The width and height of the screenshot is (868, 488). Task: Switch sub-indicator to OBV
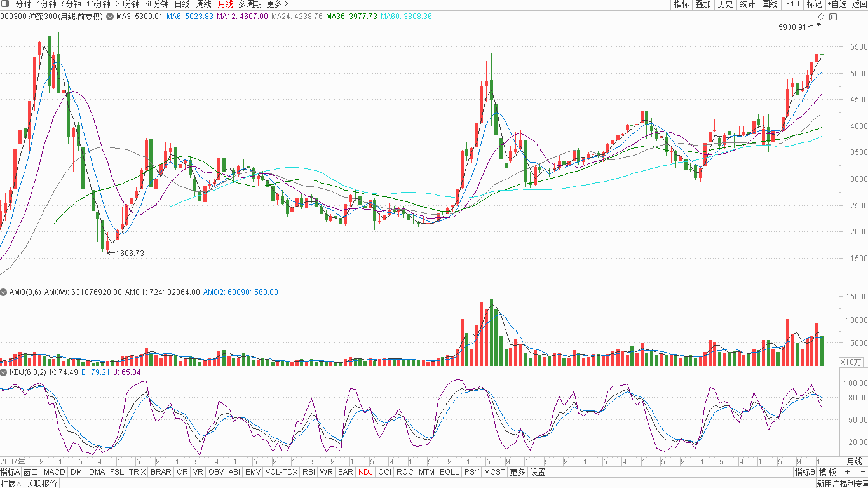(x=216, y=472)
